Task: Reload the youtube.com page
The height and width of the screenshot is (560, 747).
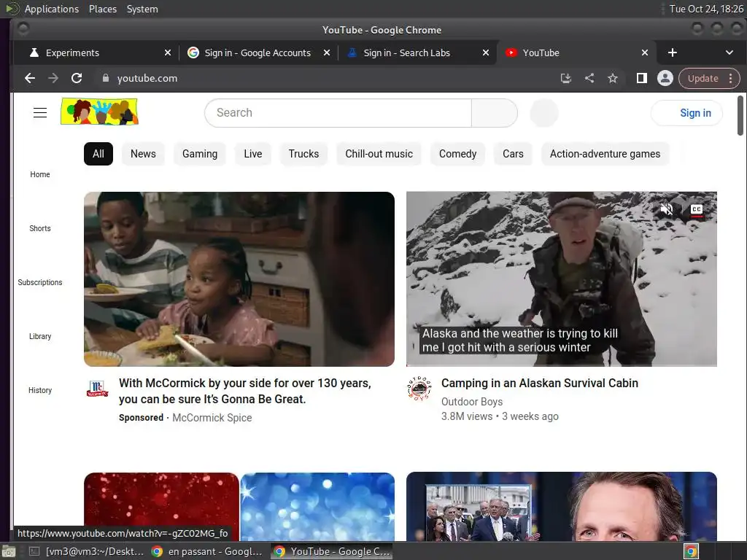Action: click(x=77, y=78)
